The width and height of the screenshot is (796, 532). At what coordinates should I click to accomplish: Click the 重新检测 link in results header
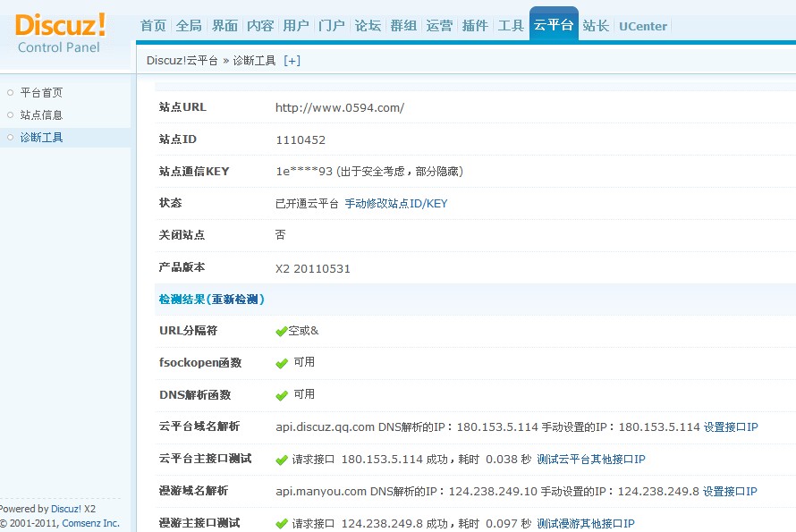pyautogui.click(x=235, y=300)
